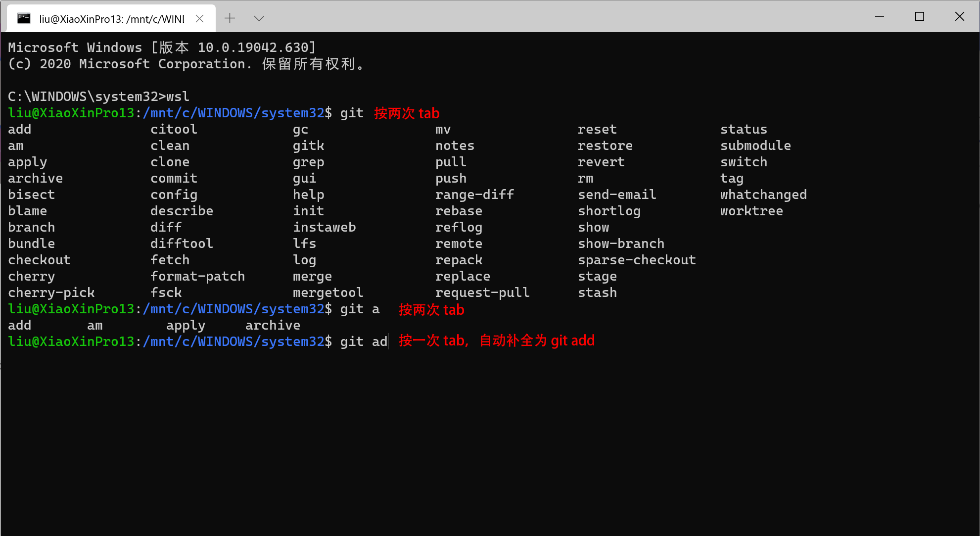Screen dimensions: 980x536
Task: Click the 'difftool' command text
Action: click(182, 244)
